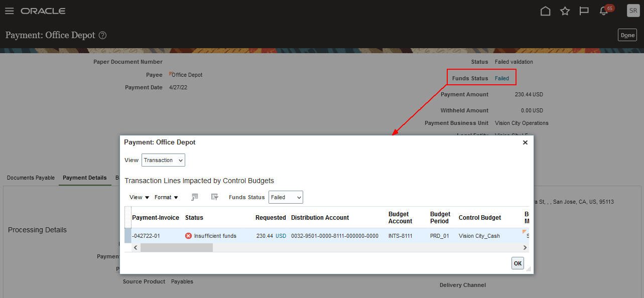Click the INTS-8111 budget account cell
The image size is (644, 298).
coord(401,236)
